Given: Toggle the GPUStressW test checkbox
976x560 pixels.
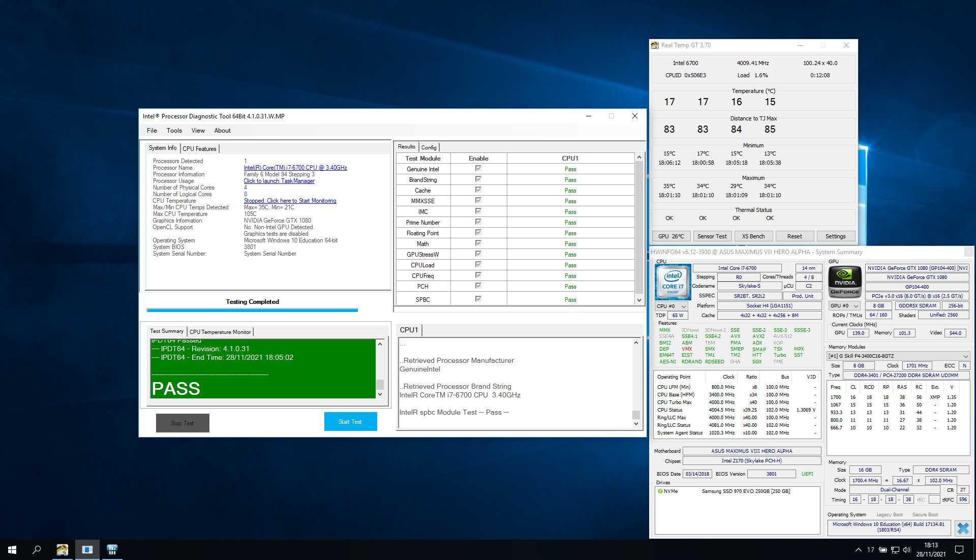Looking at the screenshot, I should [x=478, y=254].
